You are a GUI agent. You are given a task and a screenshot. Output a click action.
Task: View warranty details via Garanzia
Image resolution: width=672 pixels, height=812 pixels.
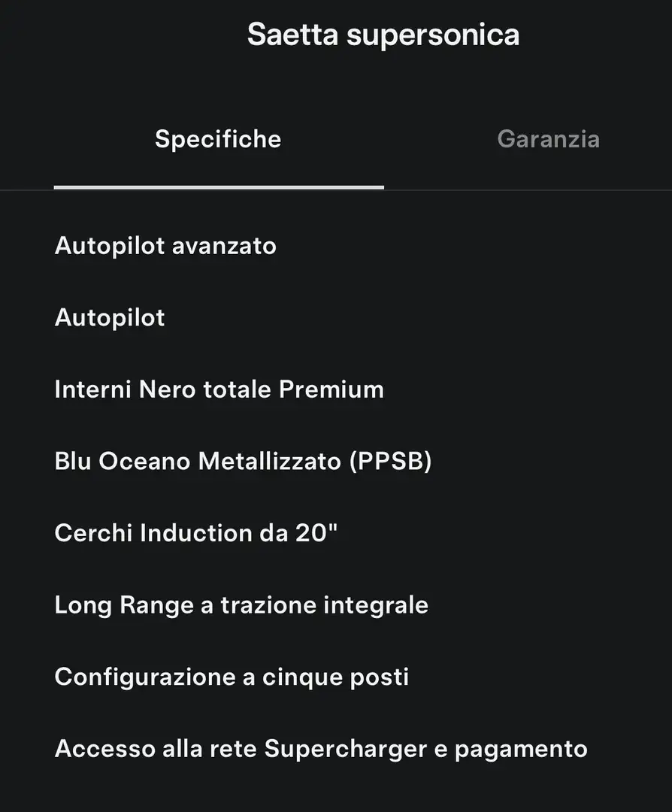548,139
